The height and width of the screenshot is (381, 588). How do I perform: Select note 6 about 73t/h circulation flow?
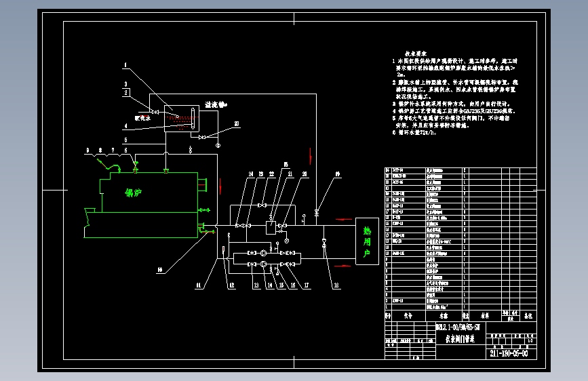(414, 132)
